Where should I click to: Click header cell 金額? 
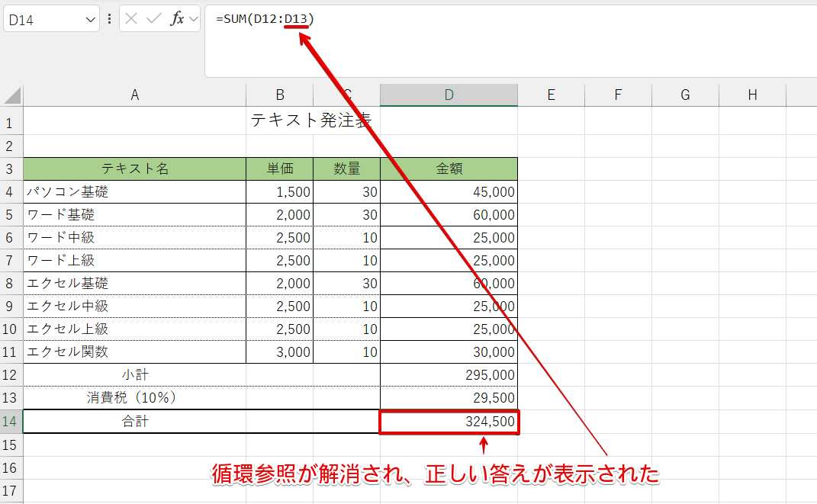(x=449, y=169)
